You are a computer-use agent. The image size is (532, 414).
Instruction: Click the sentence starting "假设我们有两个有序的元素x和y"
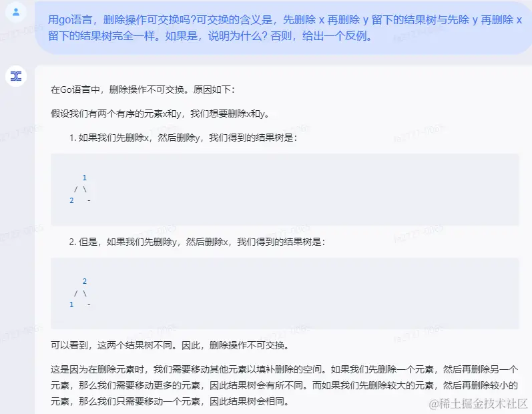click(x=160, y=114)
